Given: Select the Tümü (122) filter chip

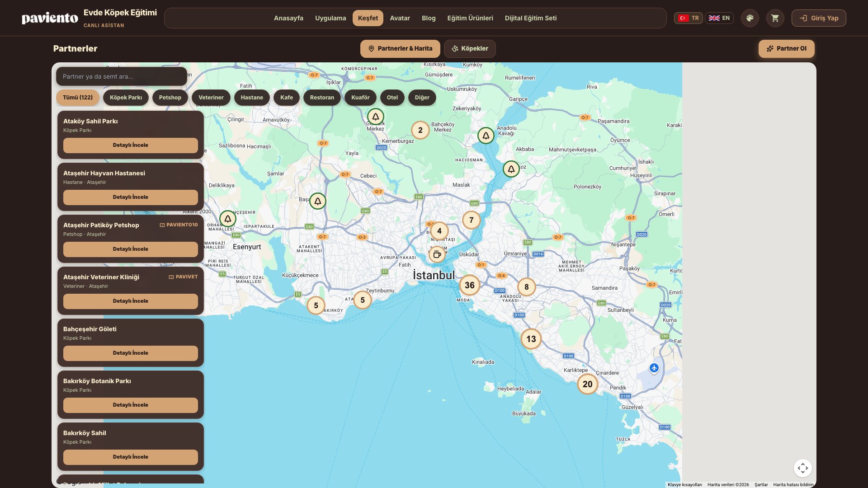Looking at the screenshot, I should tap(78, 98).
